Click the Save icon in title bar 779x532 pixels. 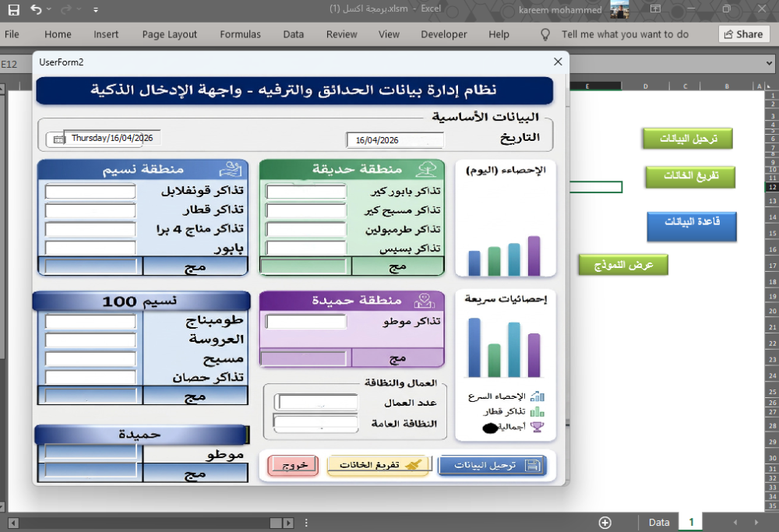coord(13,10)
